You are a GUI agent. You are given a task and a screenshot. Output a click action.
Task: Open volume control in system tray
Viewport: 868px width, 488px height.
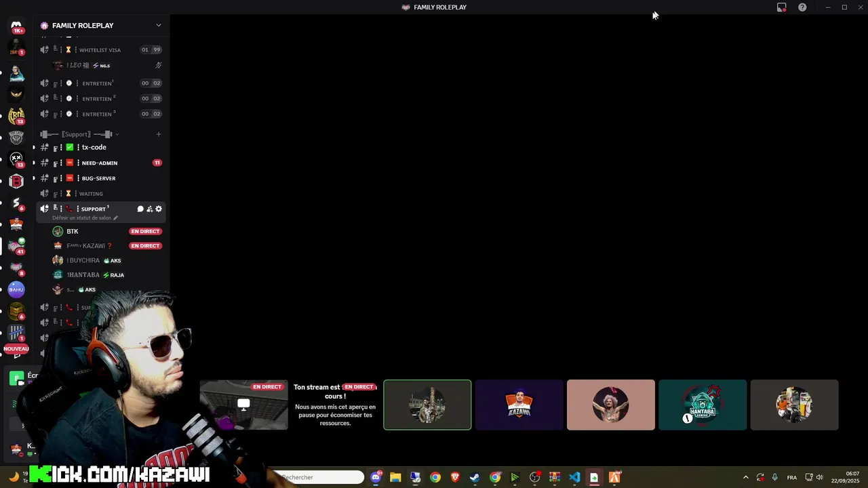pyautogui.click(x=819, y=477)
